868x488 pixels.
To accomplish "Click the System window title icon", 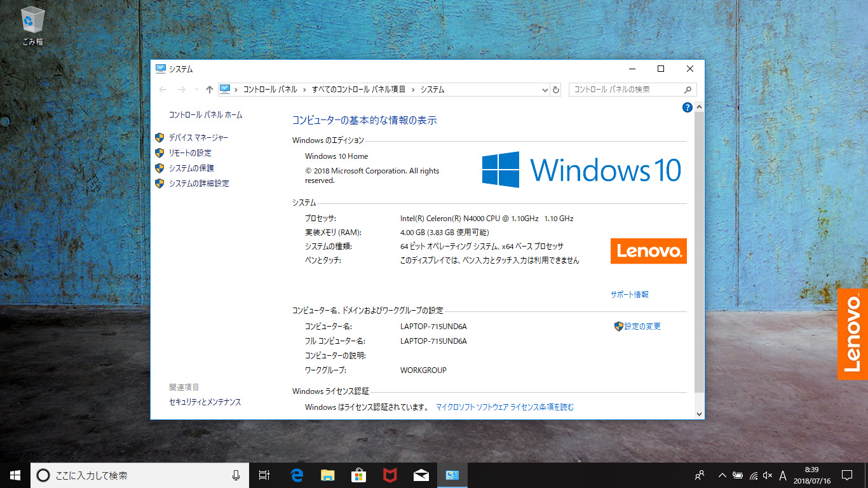I will [x=160, y=69].
